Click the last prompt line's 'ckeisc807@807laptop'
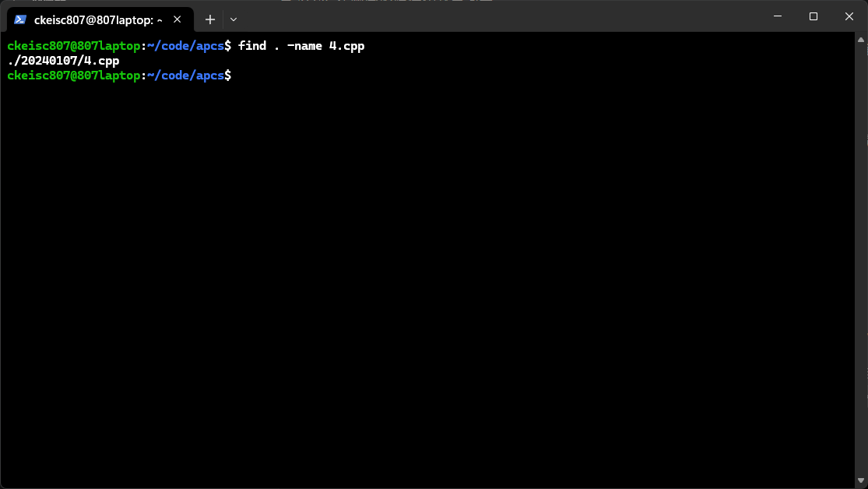This screenshot has width=868, height=489. click(x=74, y=76)
